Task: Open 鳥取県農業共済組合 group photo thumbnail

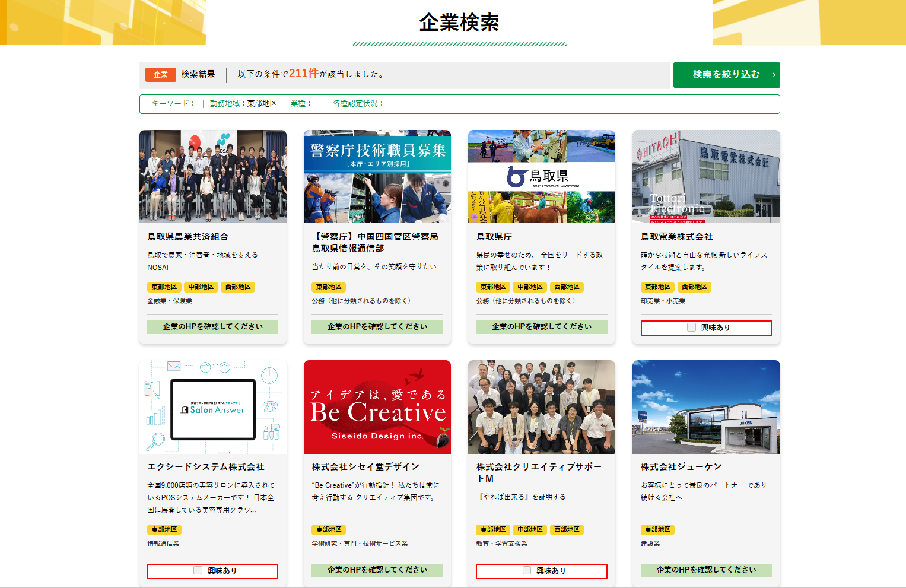Action: tap(213, 176)
